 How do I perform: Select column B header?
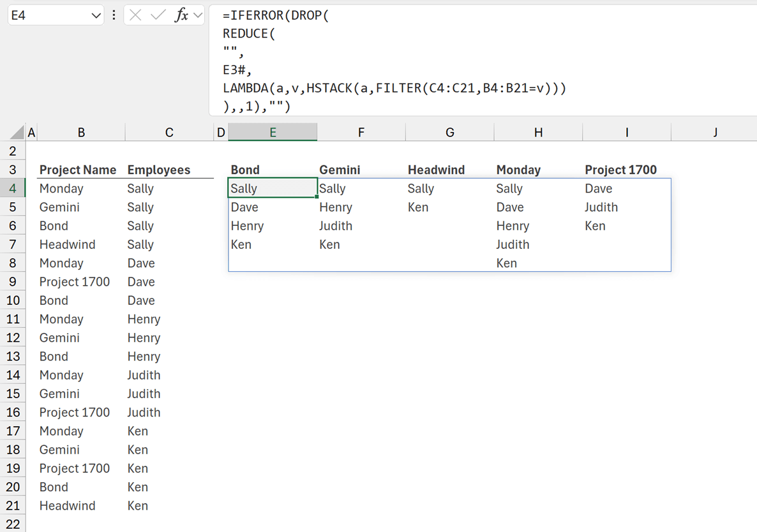coord(81,132)
